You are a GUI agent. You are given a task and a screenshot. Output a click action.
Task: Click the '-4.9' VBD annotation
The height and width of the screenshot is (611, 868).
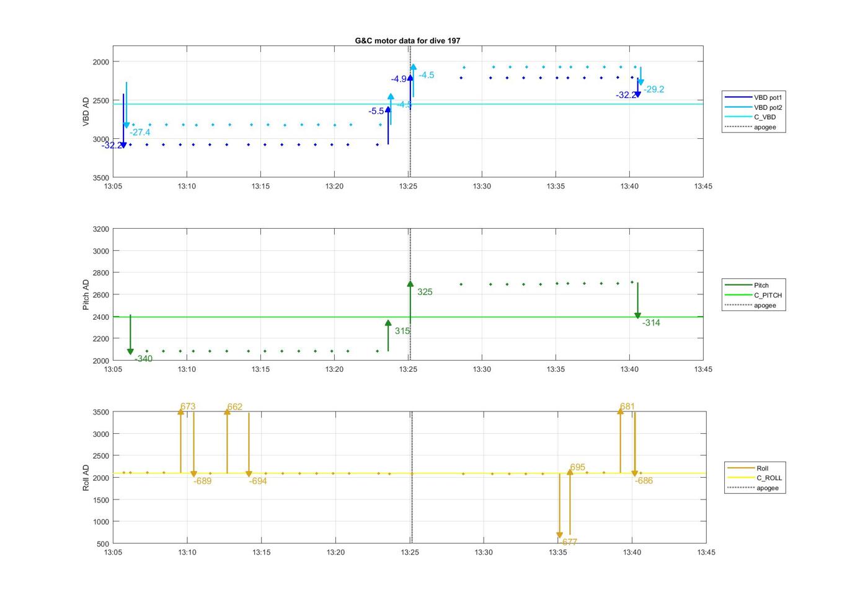[399, 79]
